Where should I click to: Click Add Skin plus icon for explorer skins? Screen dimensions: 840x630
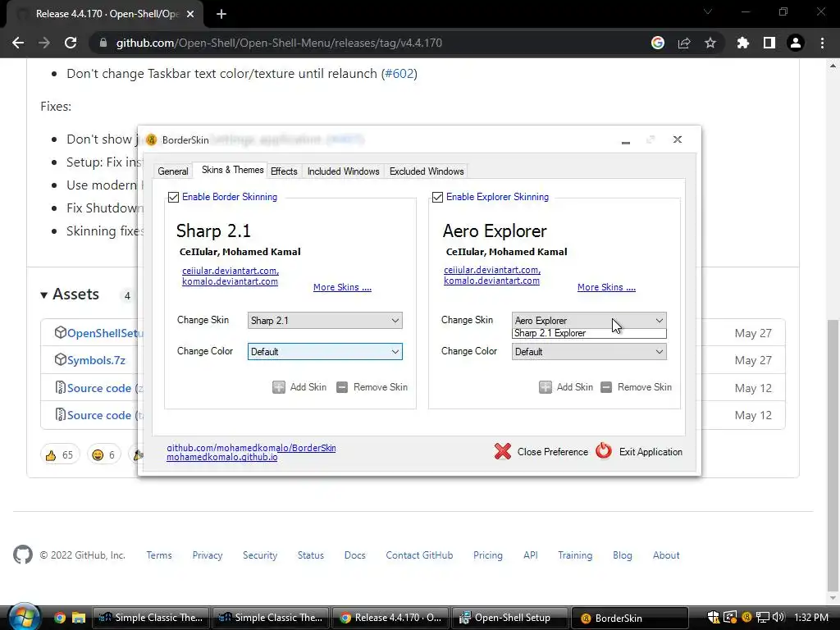[x=546, y=387]
